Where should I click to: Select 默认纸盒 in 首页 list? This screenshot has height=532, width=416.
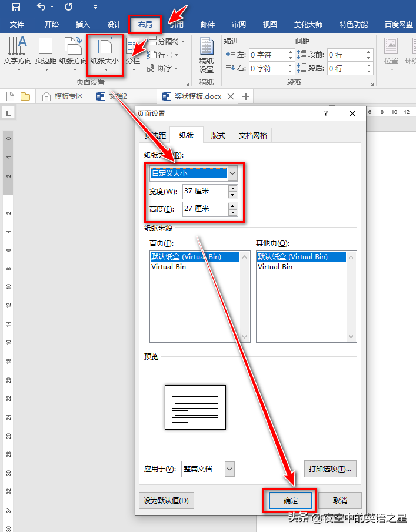click(x=195, y=256)
